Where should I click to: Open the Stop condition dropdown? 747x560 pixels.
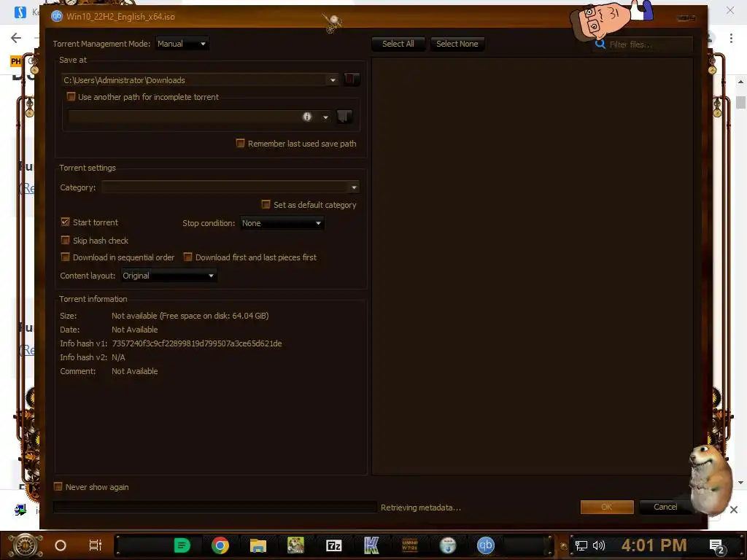tap(282, 223)
